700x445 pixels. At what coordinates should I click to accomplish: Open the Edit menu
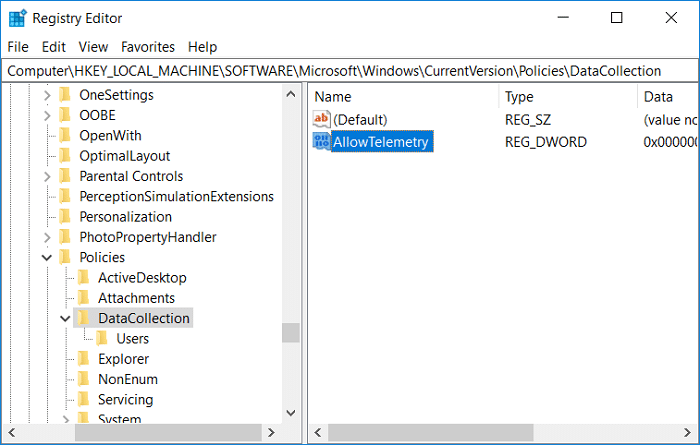(54, 47)
